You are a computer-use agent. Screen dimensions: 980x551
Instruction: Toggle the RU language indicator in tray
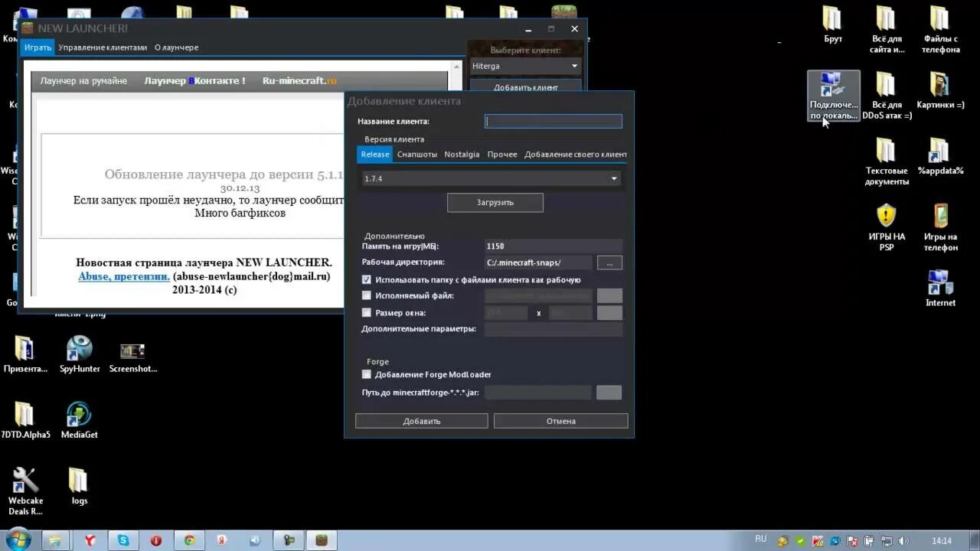click(760, 539)
